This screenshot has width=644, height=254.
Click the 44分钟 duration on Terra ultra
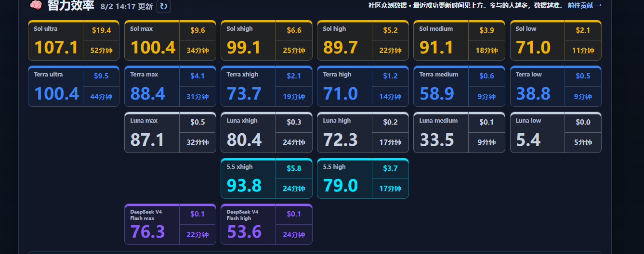tap(101, 97)
